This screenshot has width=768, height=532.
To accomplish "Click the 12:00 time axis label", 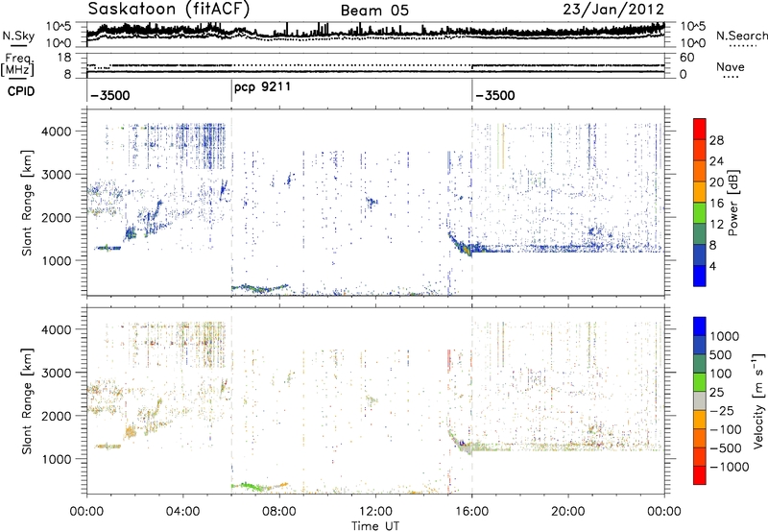I will tap(375, 512).
